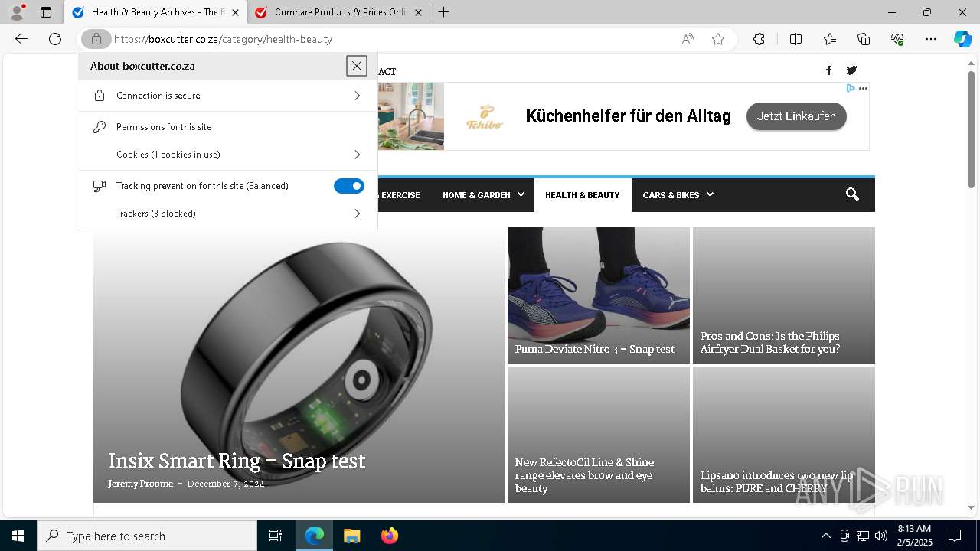Open the tab actions menu icon
This screenshot has width=980, height=551.
click(x=46, y=12)
